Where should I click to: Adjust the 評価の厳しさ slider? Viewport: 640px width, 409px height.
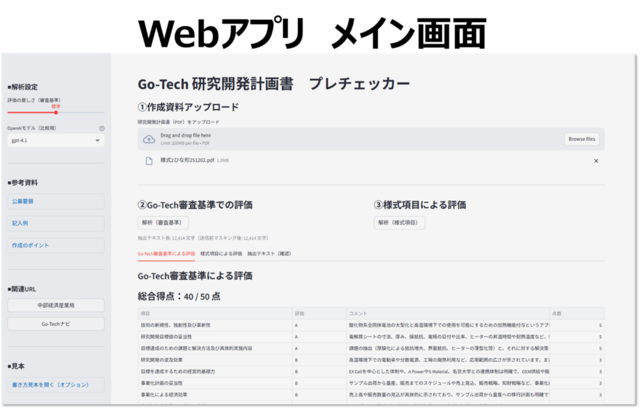point(56,112)
